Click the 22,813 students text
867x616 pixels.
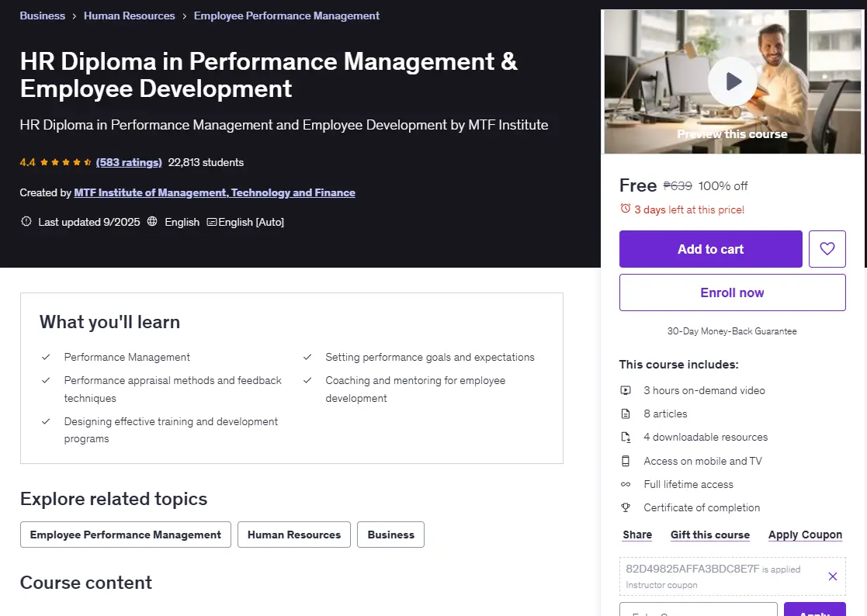(206, 162)
